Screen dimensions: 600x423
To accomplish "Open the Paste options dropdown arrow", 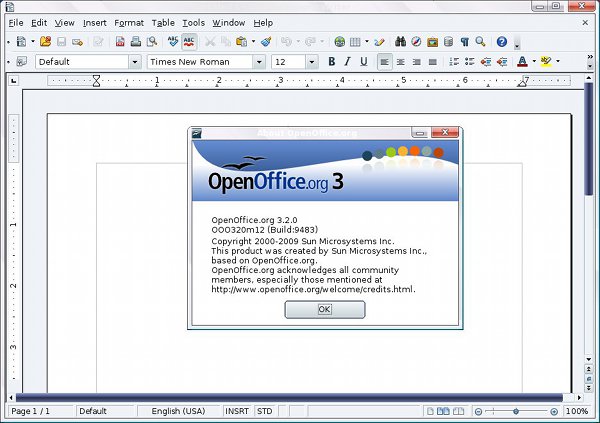I will coord(253,41).
